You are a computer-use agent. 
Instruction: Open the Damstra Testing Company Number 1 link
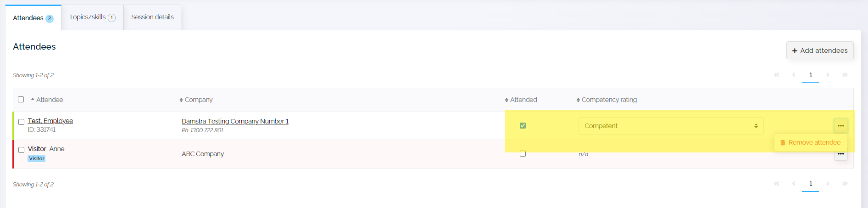pyautogui.click(x=235, y=121)
